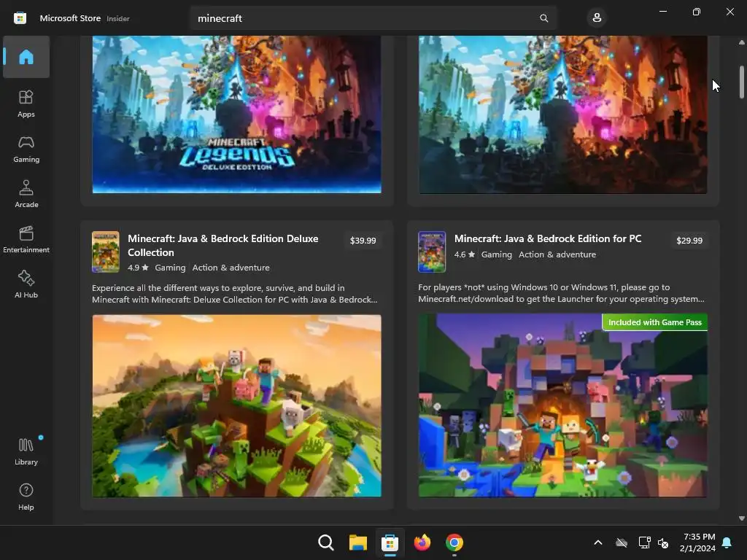The height and width of the screenshot is (560, 747).
Task: Go to the Gaming section
Action: pyautogui.click(x=26, y=149)
